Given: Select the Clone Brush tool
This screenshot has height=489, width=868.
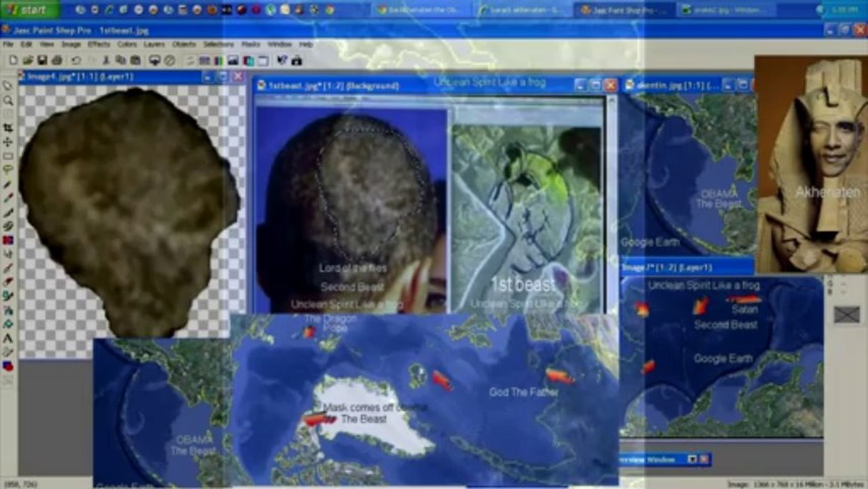Looking at the screenshot, I should tap(8, 225).
